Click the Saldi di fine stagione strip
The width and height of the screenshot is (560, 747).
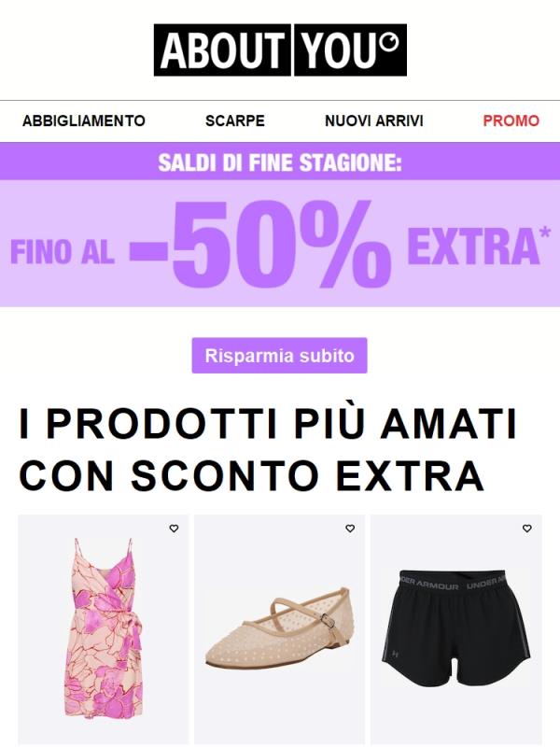280,162
